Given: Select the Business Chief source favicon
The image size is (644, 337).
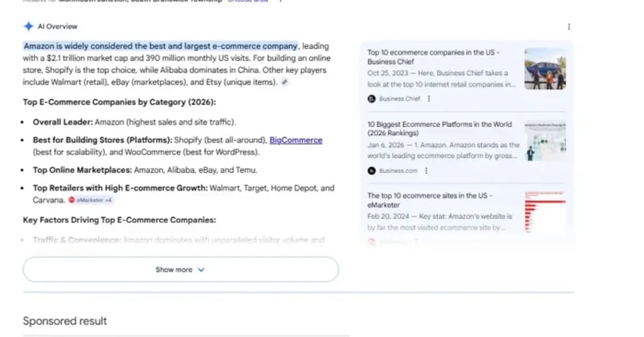Looking at the screenshot, I should pos(371,99).
